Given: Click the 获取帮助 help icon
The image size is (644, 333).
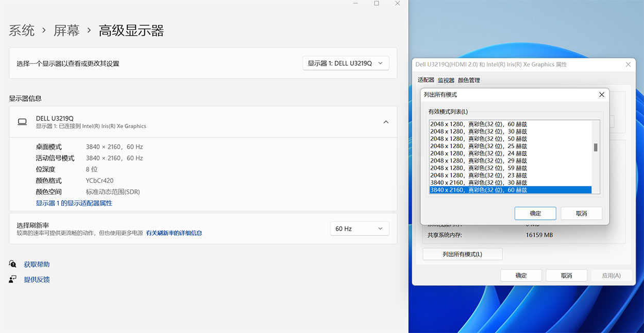Looking at the screenshot, I should [x=11, y=264].
